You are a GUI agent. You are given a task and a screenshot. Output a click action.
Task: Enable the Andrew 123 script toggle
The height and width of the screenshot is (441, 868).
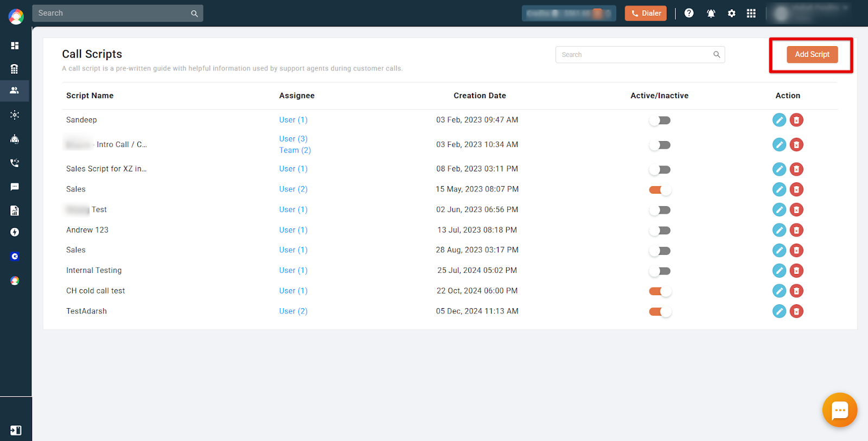(x=660, y=231)
